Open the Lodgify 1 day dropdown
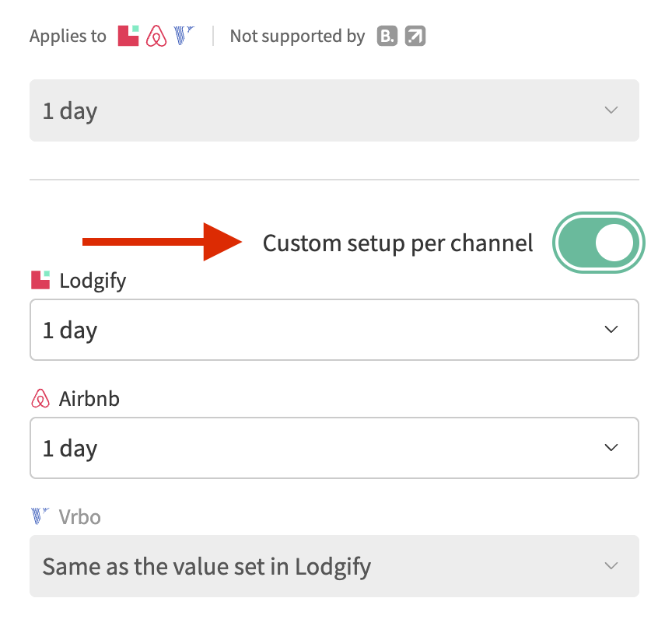Screen dimensions: 672x619 pos(334,330)
